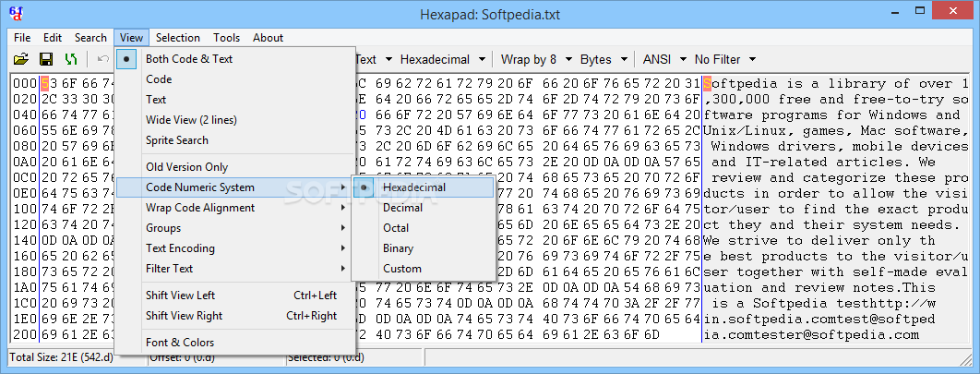Close the open View menu

132,38
